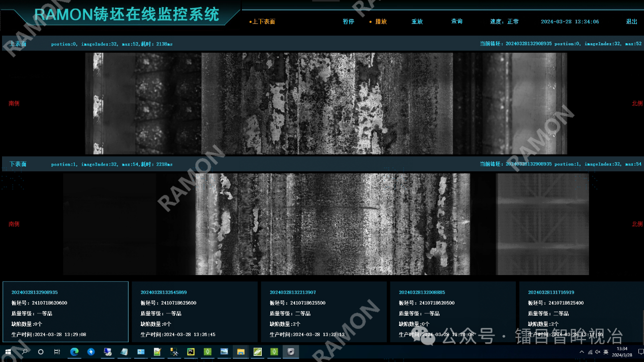Toggle the 上下表面 surface view option

263,22
